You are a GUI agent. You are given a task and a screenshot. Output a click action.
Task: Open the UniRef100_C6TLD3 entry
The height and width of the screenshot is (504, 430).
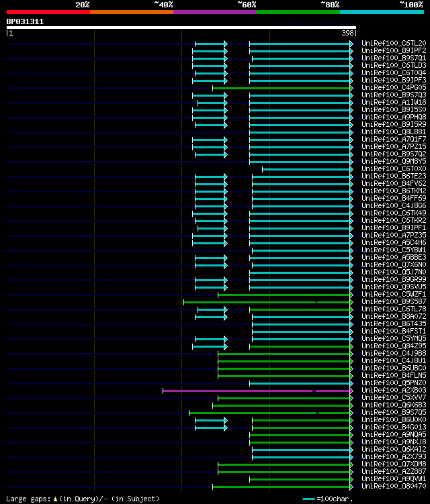(x=394, y=65)
